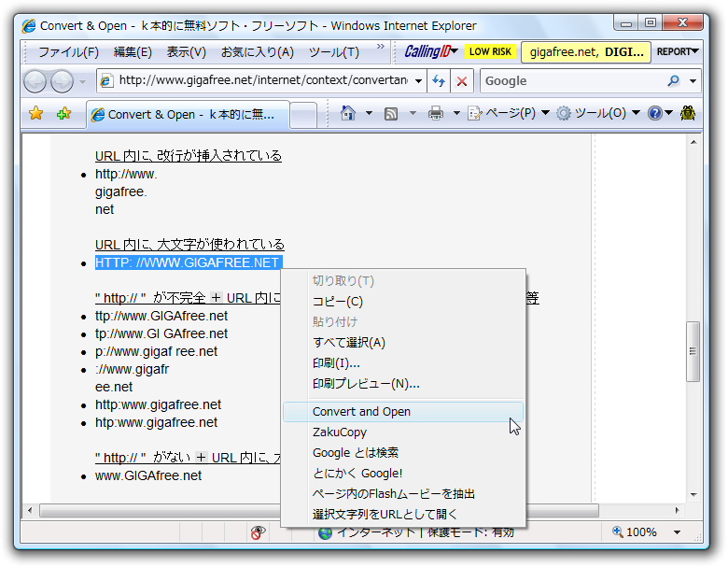Expand the Print dropdown arrow
728x567 pixels.
point(456,113)
